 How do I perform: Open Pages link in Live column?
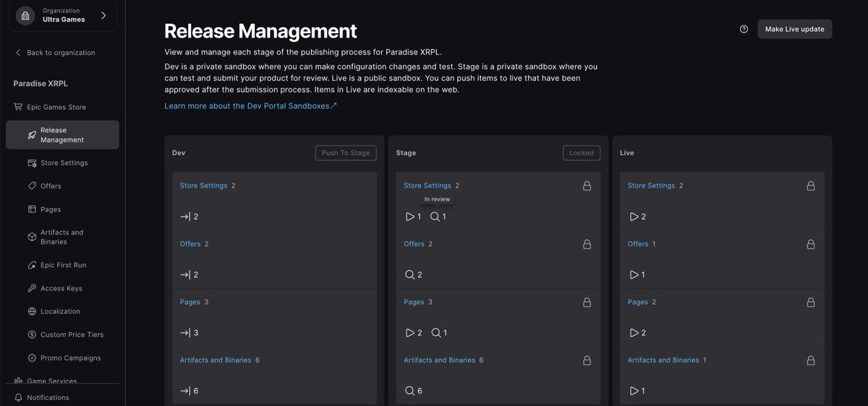click(638, 302)
